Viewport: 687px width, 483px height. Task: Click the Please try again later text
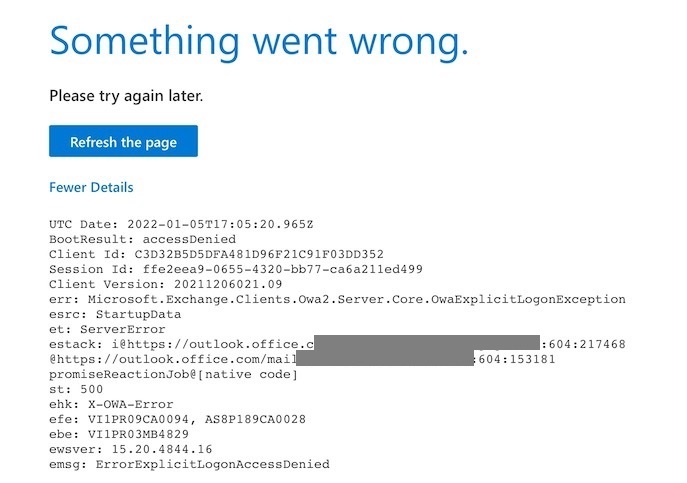click(126, 96)
